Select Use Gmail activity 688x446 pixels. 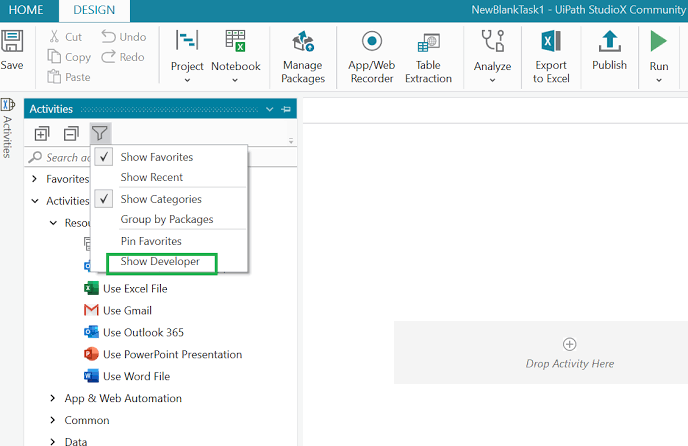(127, 310)
